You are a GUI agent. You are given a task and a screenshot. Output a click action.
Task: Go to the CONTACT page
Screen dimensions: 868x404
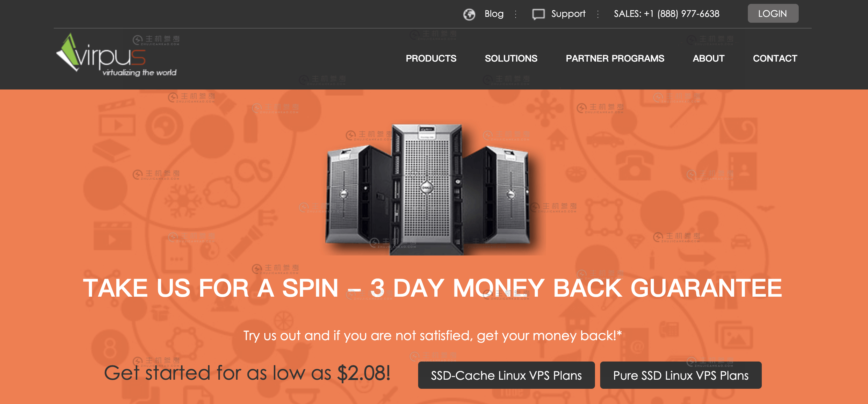[x=775, y=58]
